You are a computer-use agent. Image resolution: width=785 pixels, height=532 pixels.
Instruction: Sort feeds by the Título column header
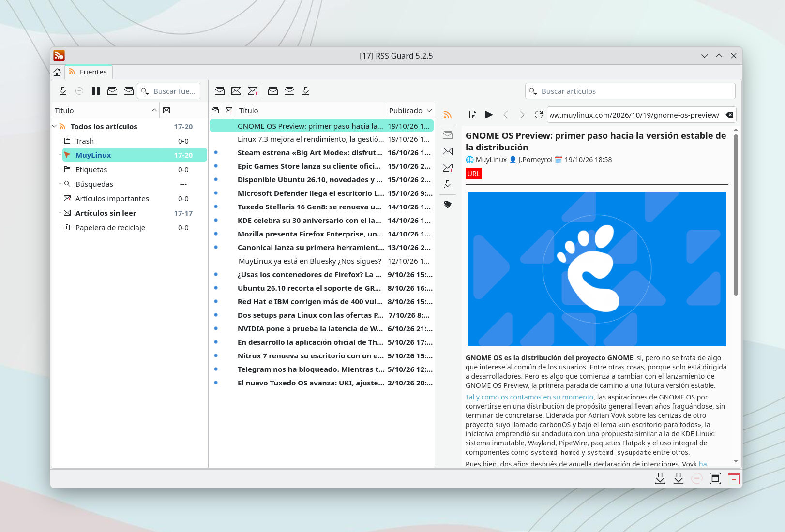click(x=106, y=111)
